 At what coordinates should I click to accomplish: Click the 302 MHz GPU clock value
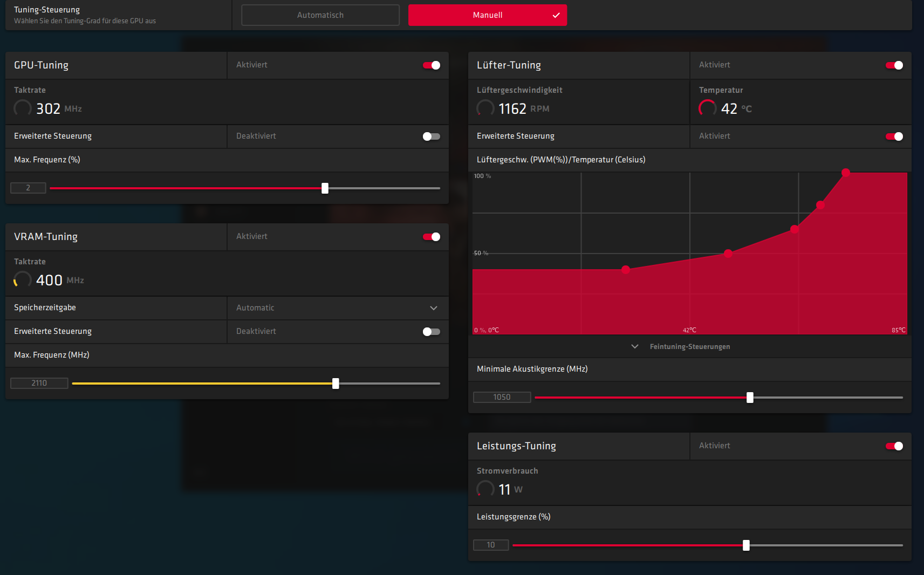[59, 109]
